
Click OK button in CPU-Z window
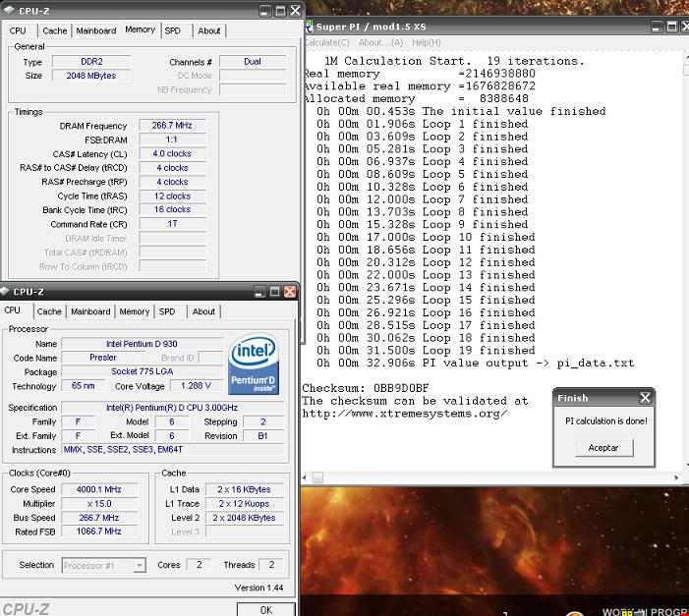pyautogui.click(x=265, y=610)
